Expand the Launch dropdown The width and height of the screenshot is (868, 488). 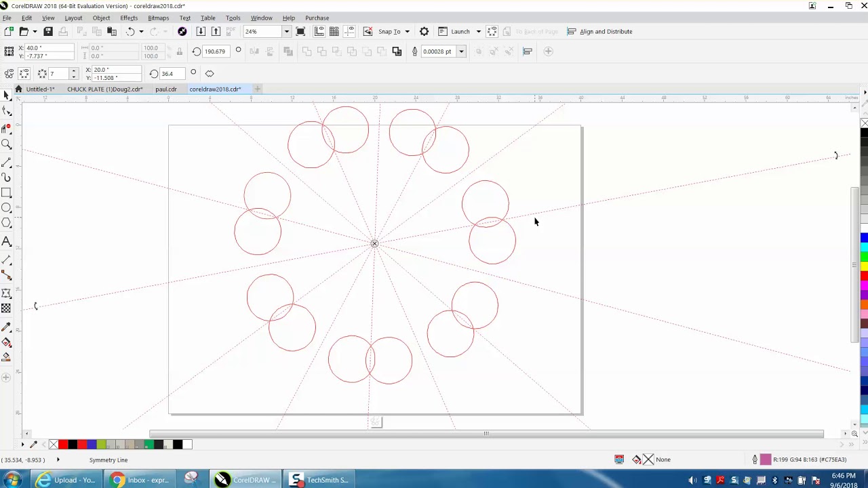pos(478,31)
